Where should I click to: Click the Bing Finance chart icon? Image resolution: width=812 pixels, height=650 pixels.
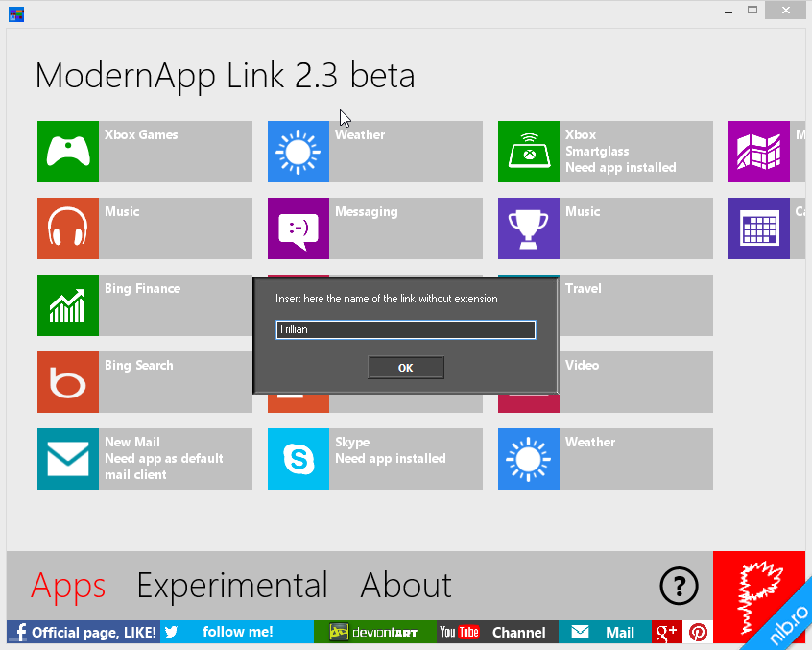[x=68, y=305]
